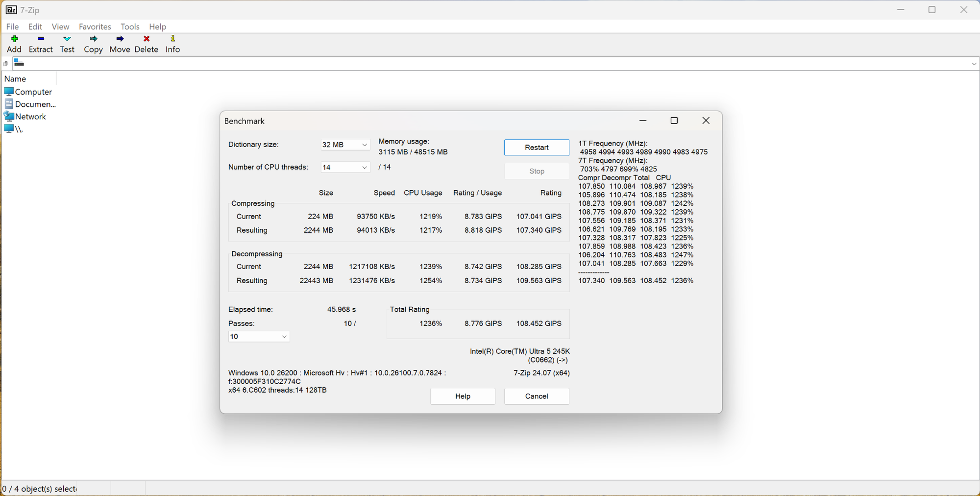Click the Copy toolbar icon

tap(93, 39)
